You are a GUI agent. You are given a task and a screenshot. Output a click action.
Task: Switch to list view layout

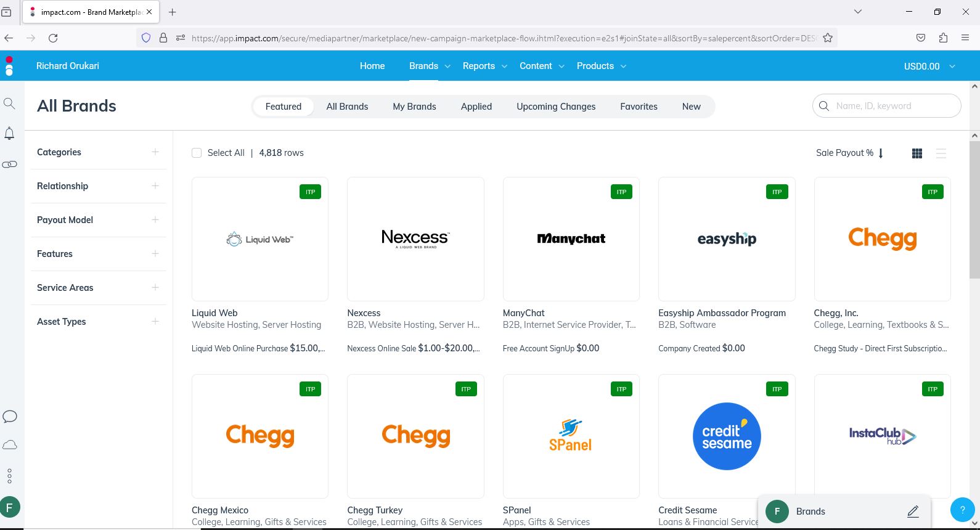tap(941, 153)
